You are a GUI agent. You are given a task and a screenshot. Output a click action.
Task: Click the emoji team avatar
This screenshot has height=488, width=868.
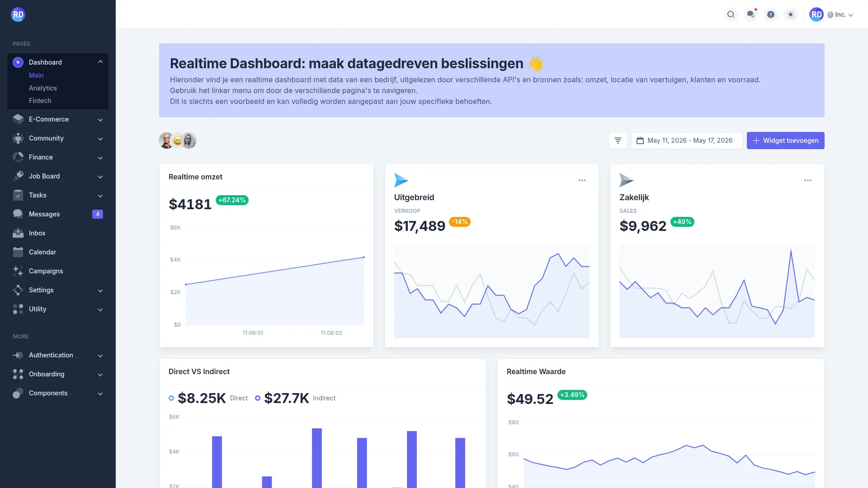[178, 141]
